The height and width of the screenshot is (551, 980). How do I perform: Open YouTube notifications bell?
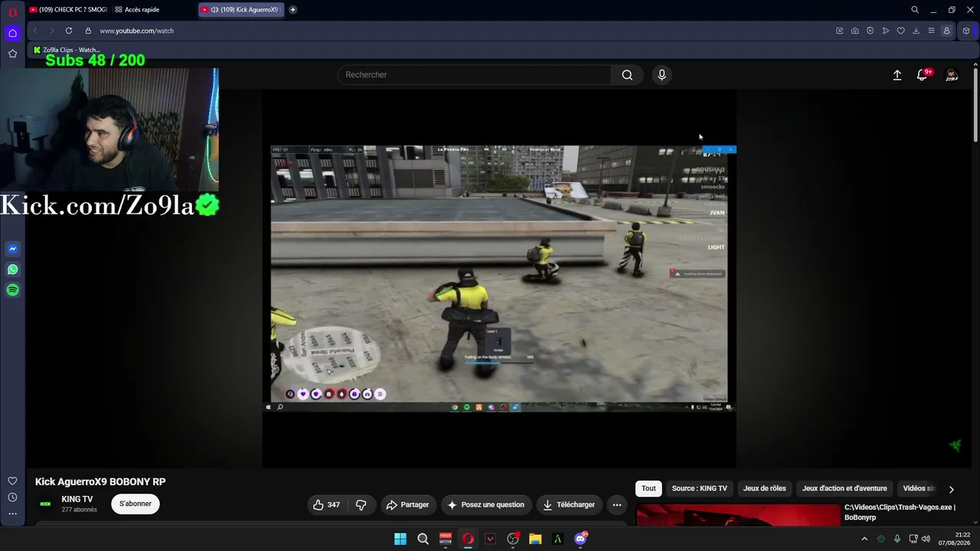point(923,75)
